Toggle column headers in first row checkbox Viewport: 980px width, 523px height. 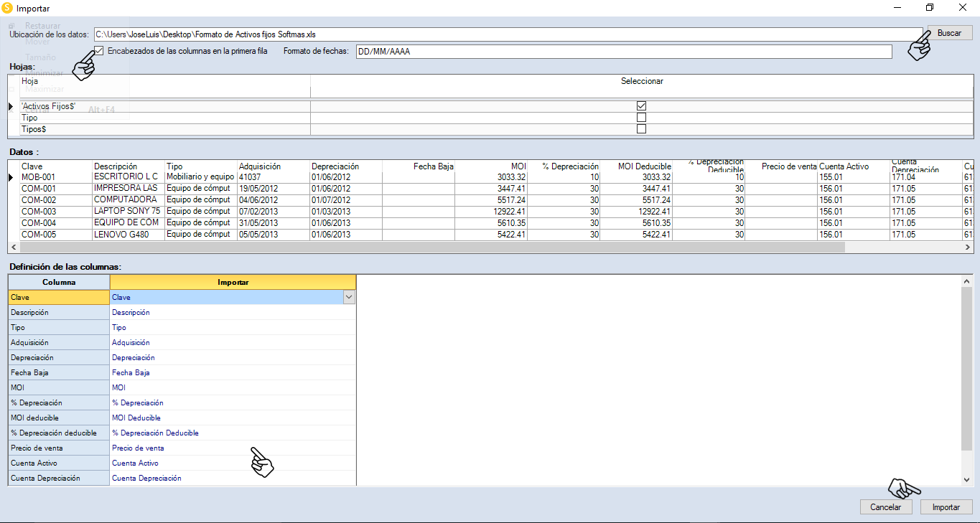(99, 51)
